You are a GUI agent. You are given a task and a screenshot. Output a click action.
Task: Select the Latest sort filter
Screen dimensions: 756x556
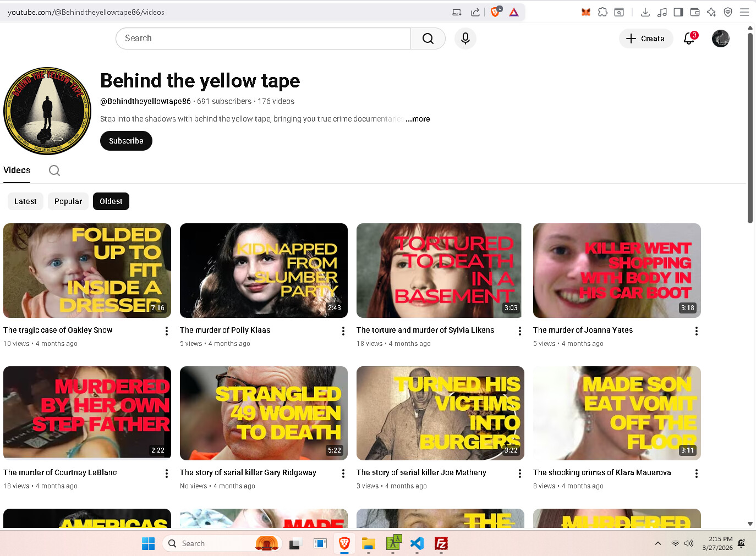coord(25,201)
